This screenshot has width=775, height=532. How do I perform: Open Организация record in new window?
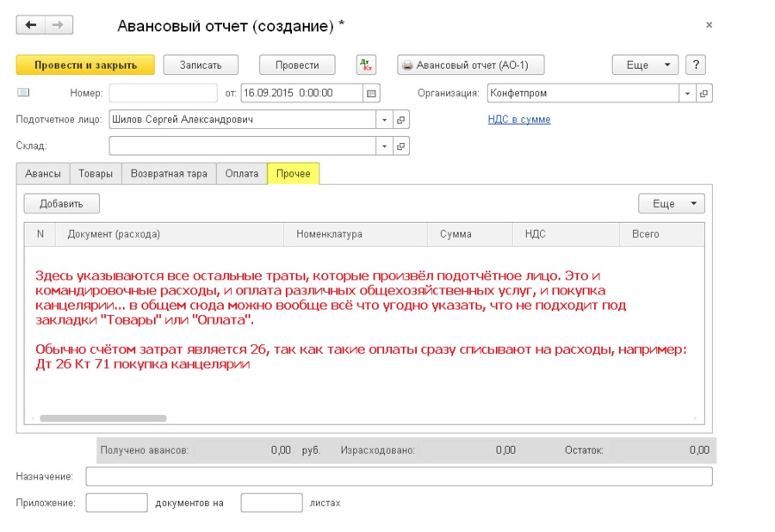coord(704,93)
